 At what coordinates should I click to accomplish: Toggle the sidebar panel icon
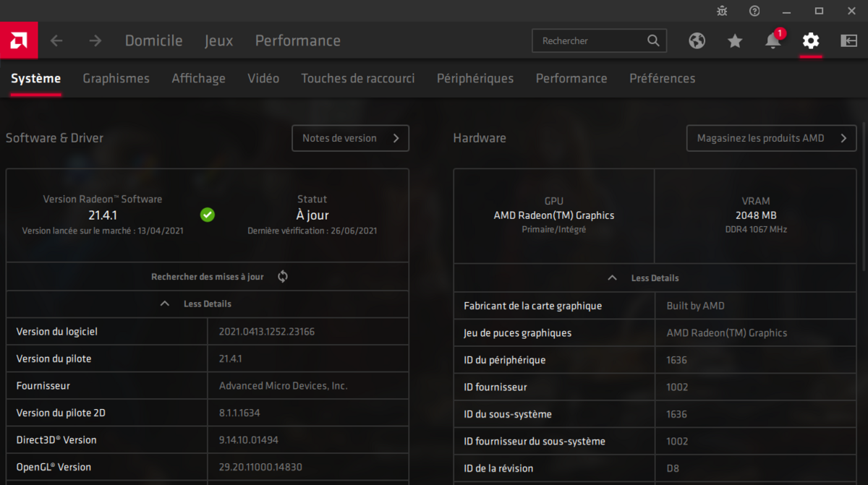click(x=848, y=40)
